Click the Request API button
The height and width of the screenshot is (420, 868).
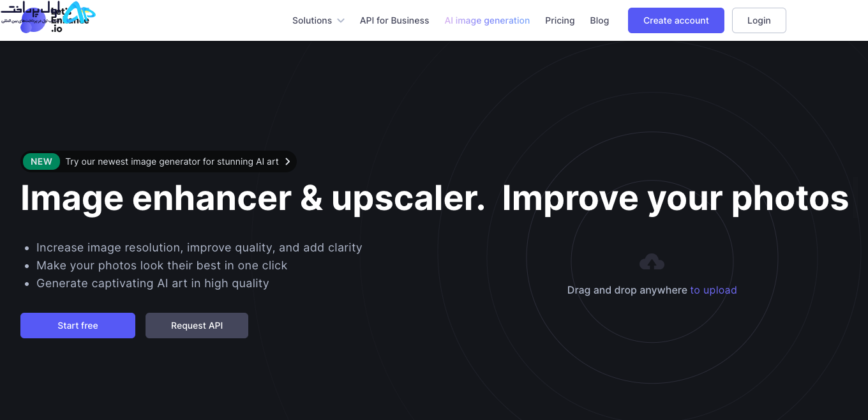(x=197, y=326)
